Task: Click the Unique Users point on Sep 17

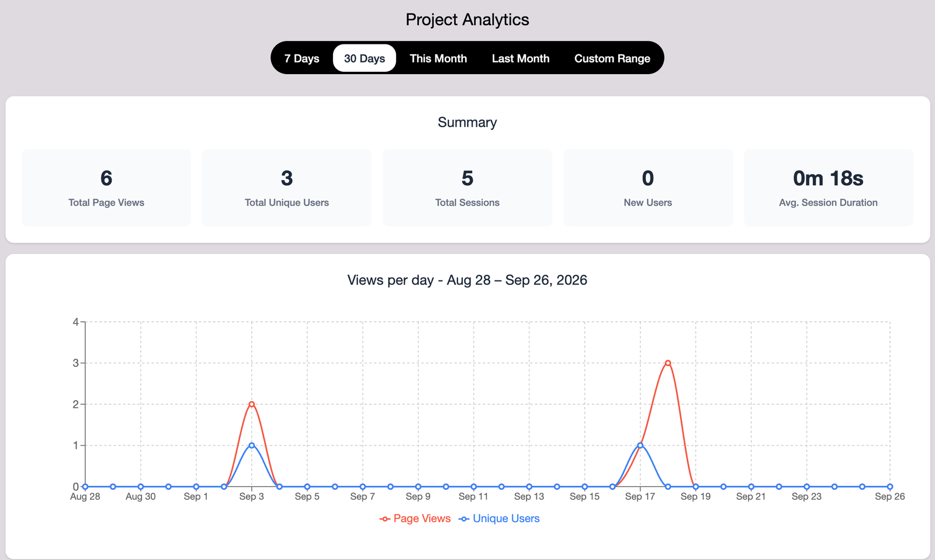Action: [x=640, y=445]
